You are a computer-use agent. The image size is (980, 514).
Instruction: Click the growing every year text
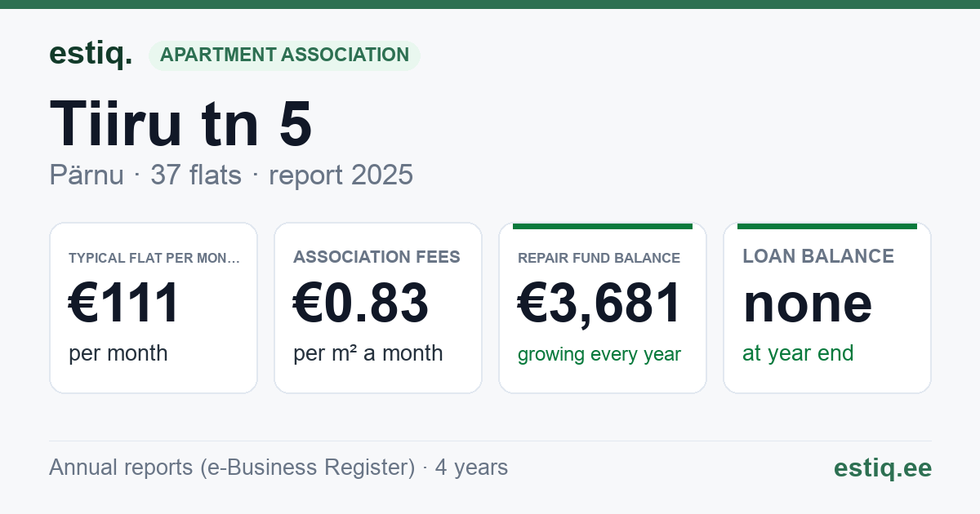pos(599,355)
